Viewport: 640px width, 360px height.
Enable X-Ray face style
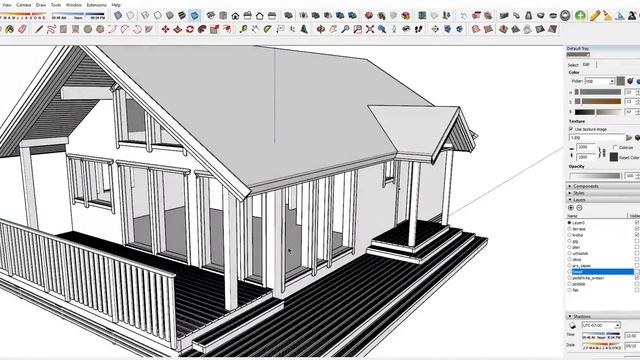(118, 16)
